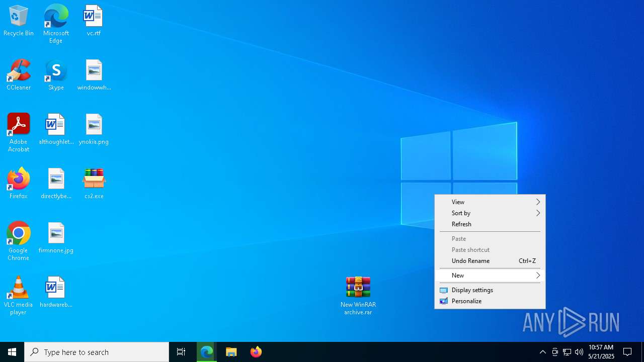Select the Firefox desktop shortcut

tap(19, 184)
